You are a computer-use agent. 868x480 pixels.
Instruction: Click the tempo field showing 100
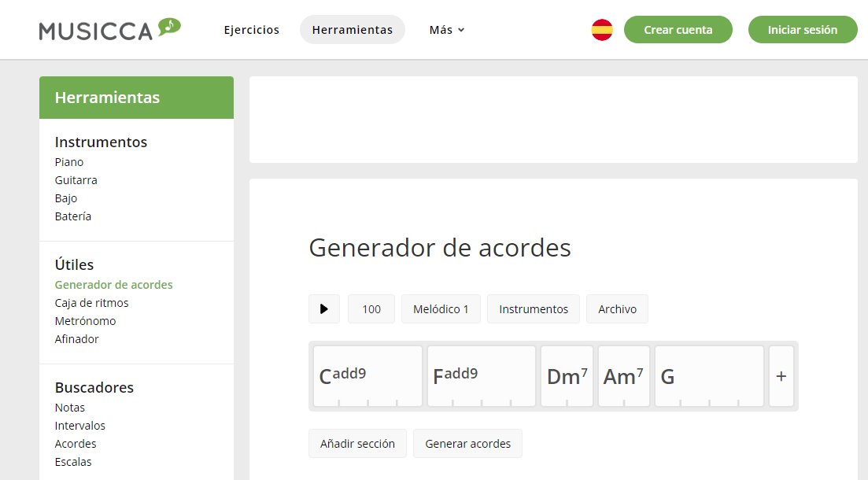[371, 308]
